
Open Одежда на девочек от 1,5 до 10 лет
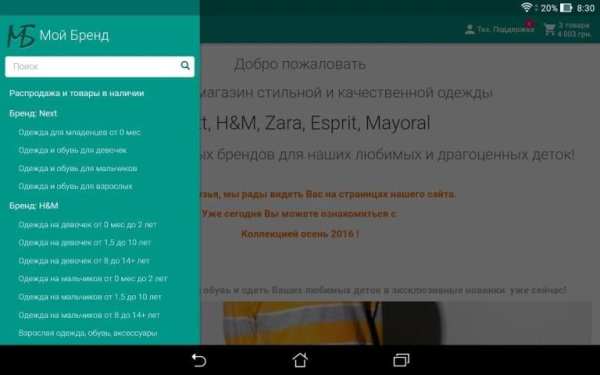[x=85, y=243]
